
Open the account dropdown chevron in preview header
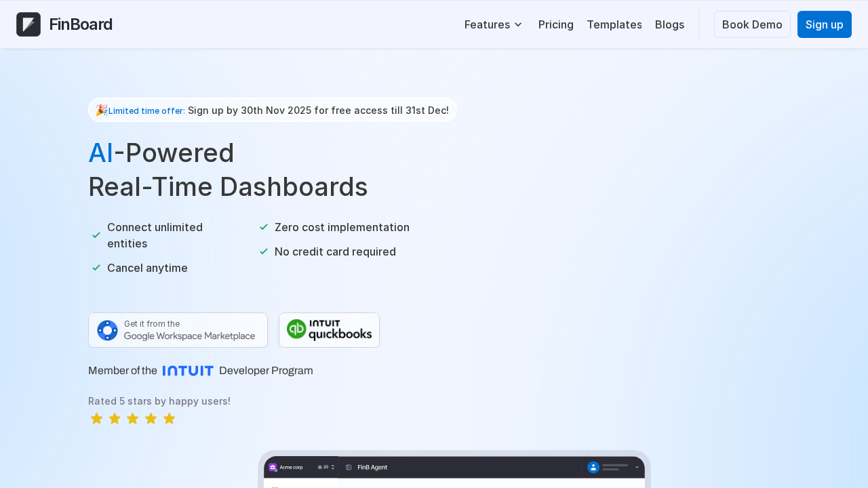pos(637,468)
